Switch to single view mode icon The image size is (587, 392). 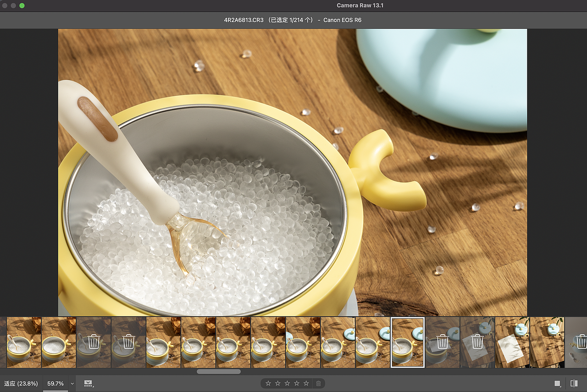pyautogui.click(x=558, y=383)
